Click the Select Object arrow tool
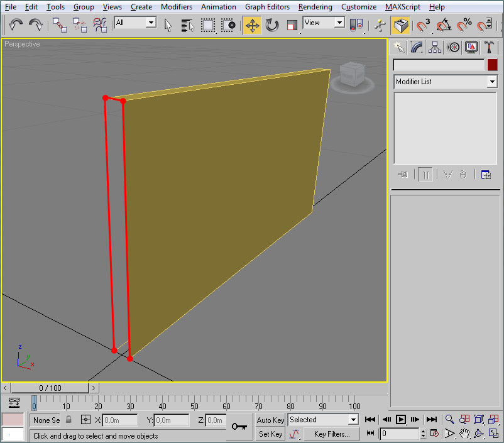 point(168,25)
